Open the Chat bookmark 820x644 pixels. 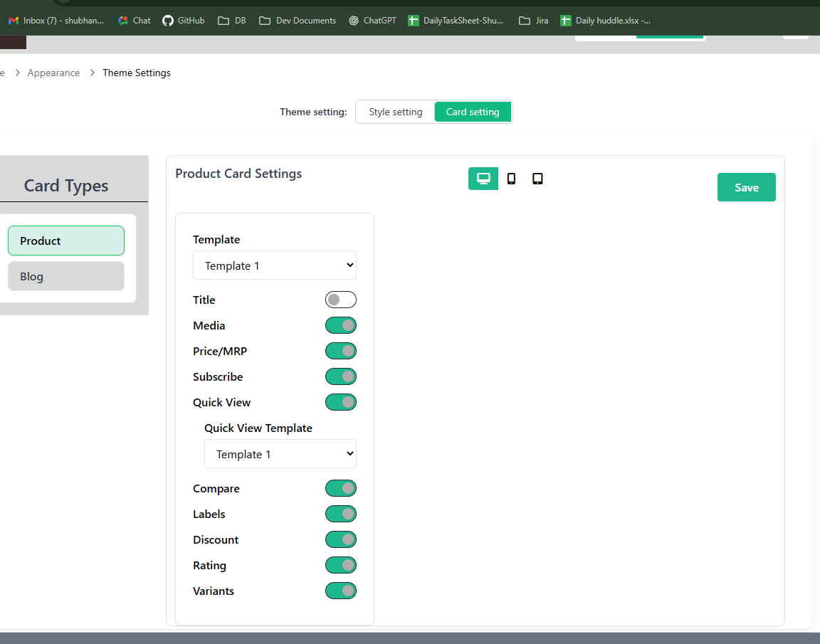pos(135,21)
